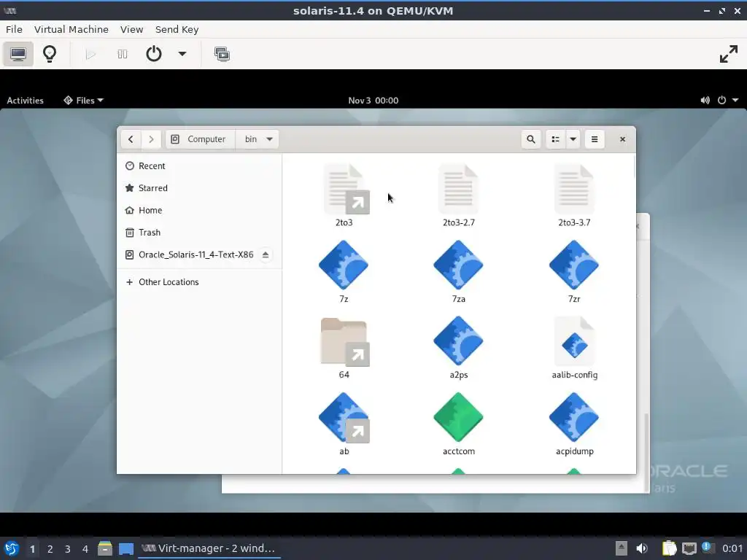The height and width of the screenshot is (560, 747).
Task: Pause the virtual machine
Action: [122, 54]
